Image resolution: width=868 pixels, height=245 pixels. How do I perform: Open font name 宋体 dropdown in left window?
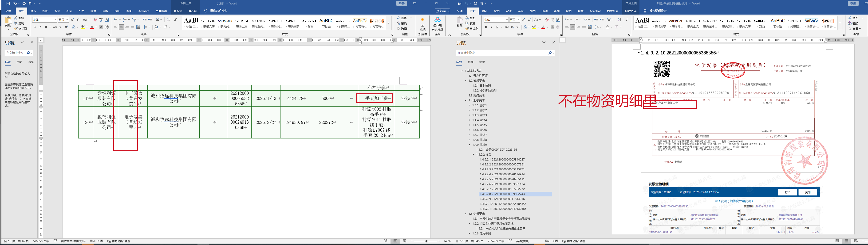55,20
